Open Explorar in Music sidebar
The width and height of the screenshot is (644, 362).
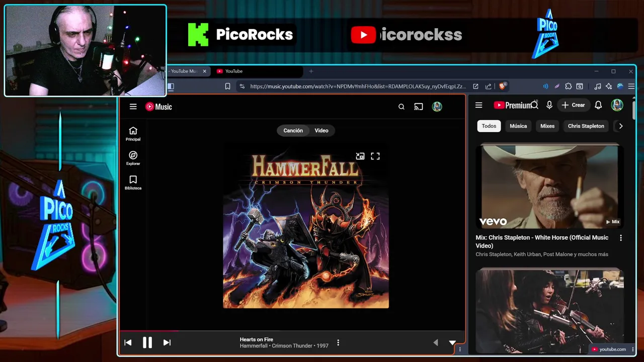point(133,158)
